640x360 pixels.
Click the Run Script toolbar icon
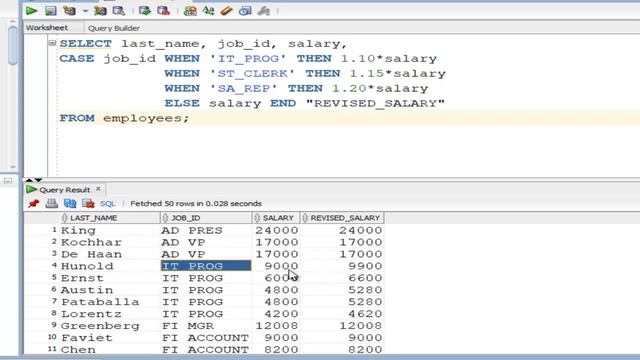(x=51, y=11)
